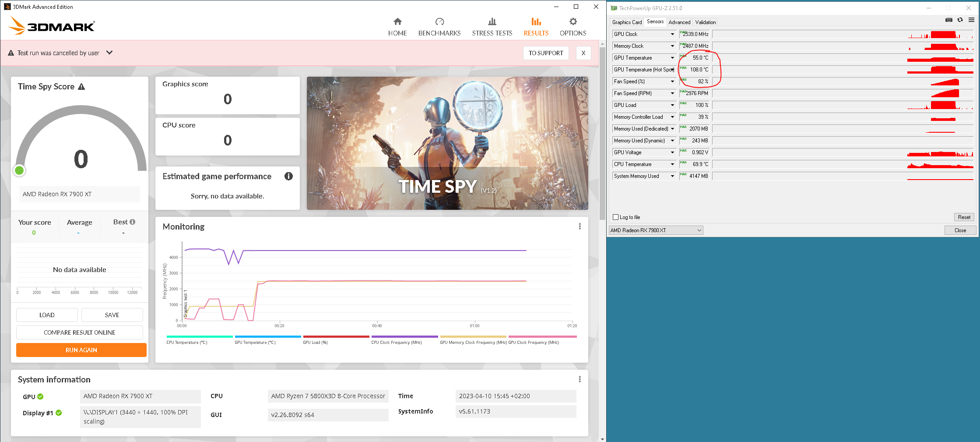Screen dimensions: 980x442
Task: Open the GPU Clock sensor dropdown
Action: click(x=672, y=34)
